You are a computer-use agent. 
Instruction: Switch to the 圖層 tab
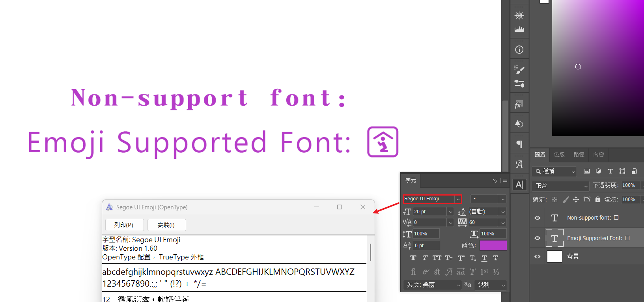[x=540, y=155]
